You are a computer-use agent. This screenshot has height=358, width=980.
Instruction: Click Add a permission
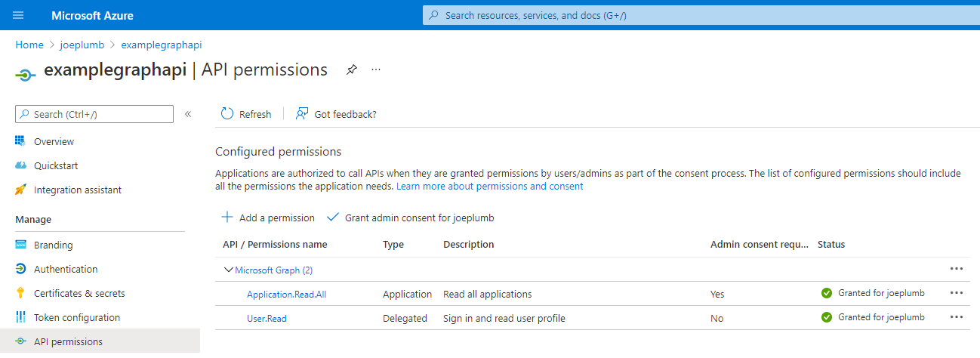(x=268, y=218)
